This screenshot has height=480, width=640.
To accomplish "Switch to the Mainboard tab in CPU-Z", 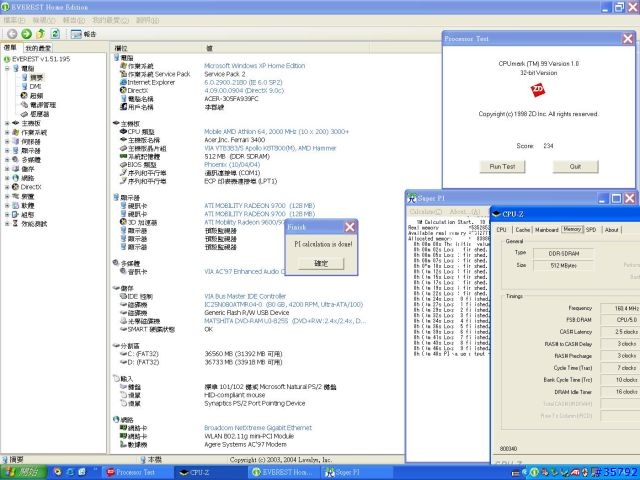I will [547, 230].
